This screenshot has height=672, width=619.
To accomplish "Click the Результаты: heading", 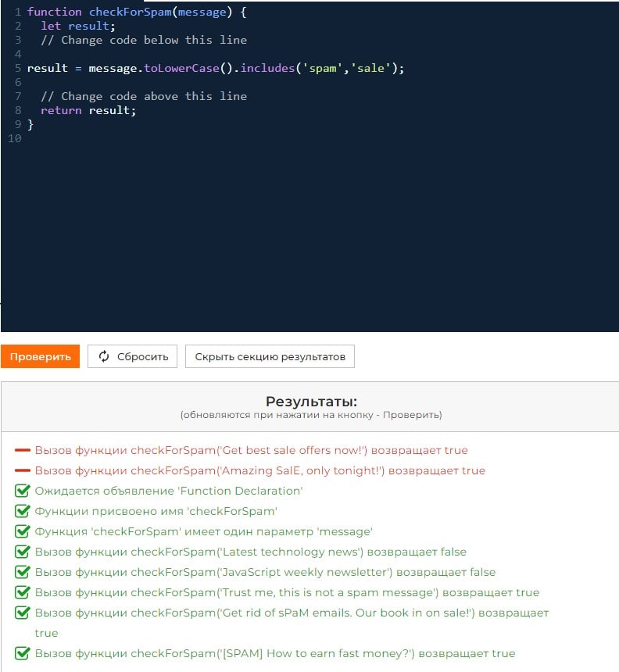I will pos(311,401).
